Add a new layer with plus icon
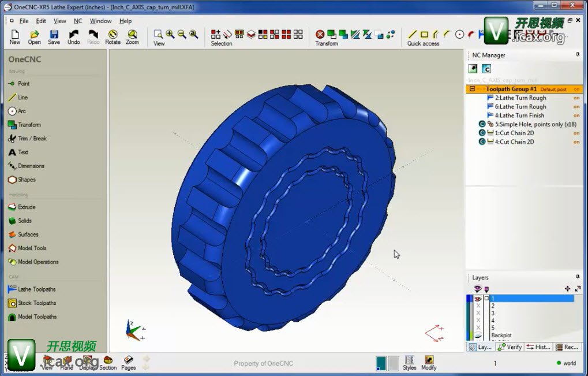 (x=567, y=289)
